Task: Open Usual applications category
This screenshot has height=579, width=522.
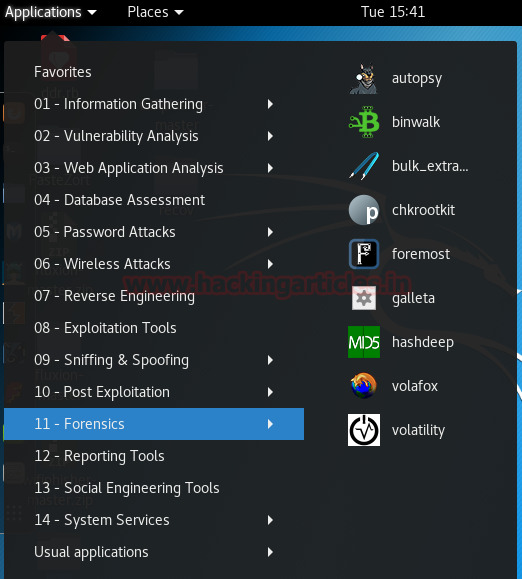Action: point(154,552)
